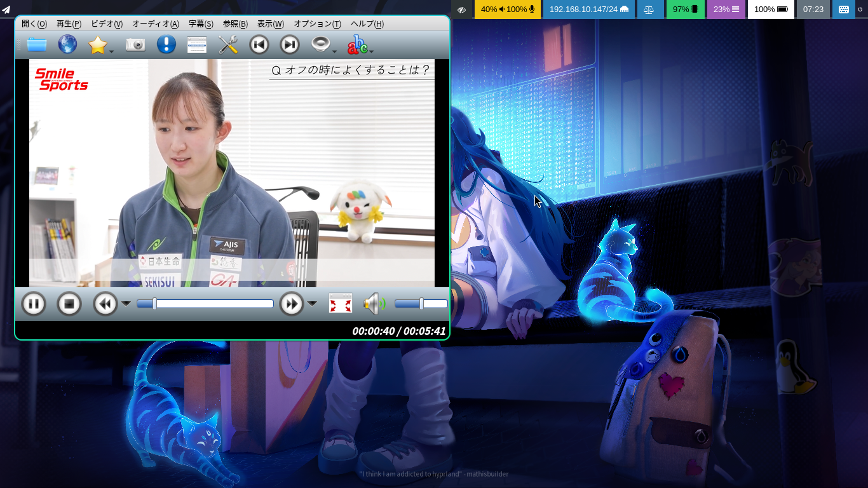Open the 参照(B) menu

pyautogui.click(x=235, y=24)
